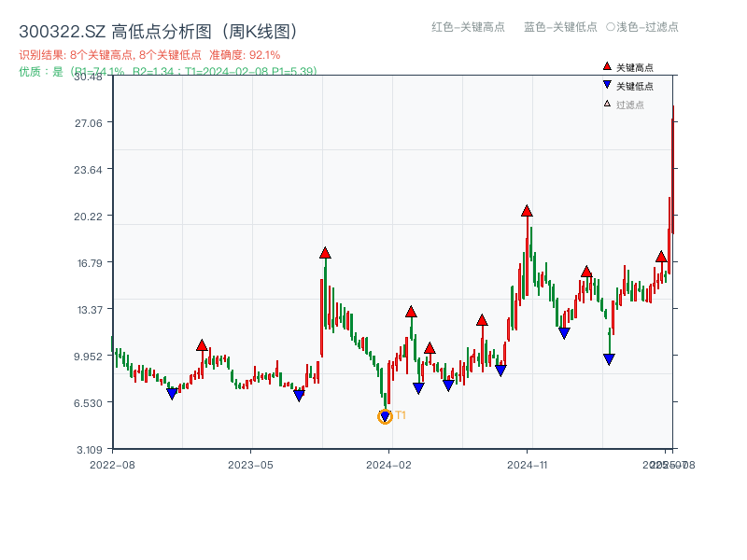
Task: Click the chart title 300322.SZ 高低点分析图
Action: [x=159, y=32]
